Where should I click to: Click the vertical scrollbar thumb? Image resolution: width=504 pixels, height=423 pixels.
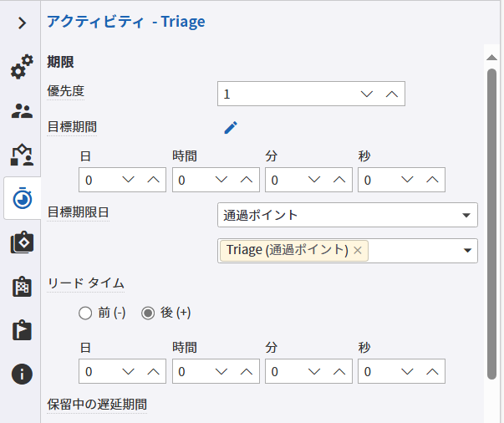click(x=491, y=224)
